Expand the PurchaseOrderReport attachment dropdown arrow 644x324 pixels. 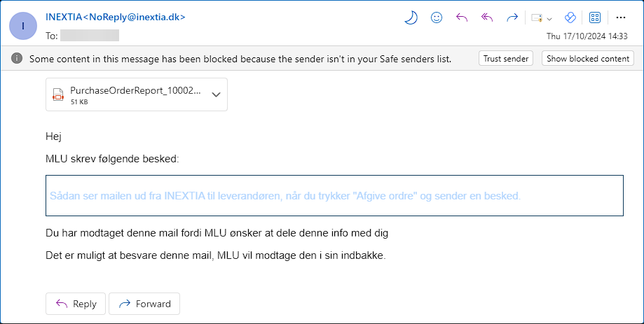point(216,94)
